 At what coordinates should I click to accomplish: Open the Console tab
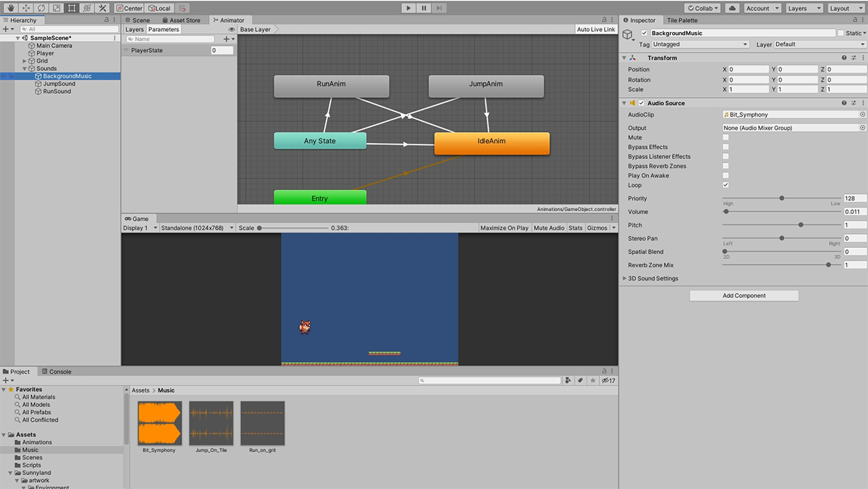56,372
